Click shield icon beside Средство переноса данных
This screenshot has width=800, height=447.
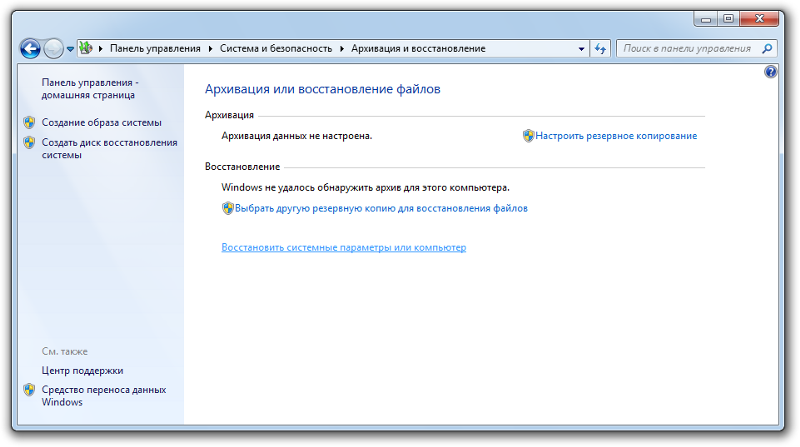tap(29, 390)
